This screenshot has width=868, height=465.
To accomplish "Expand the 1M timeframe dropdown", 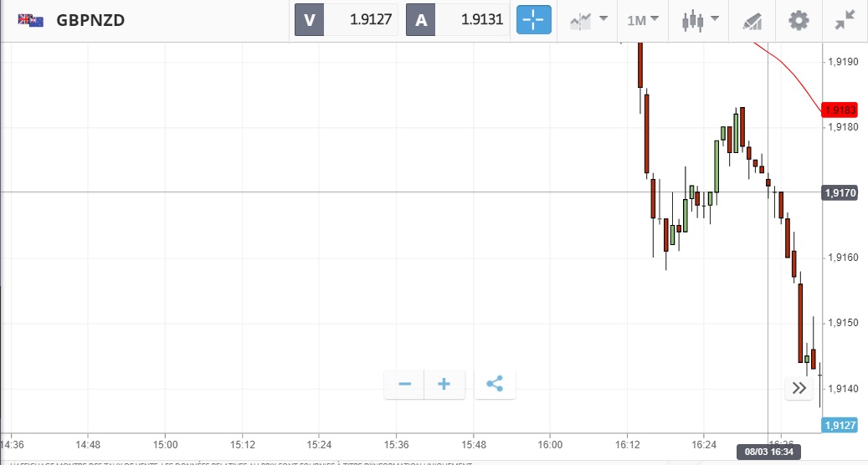I will point(643,20).
